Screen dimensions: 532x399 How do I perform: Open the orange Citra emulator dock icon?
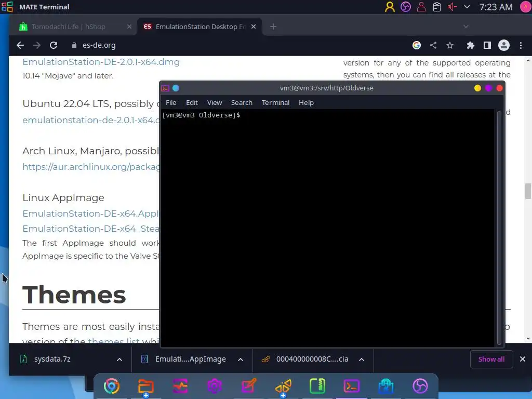pos(283,386)
